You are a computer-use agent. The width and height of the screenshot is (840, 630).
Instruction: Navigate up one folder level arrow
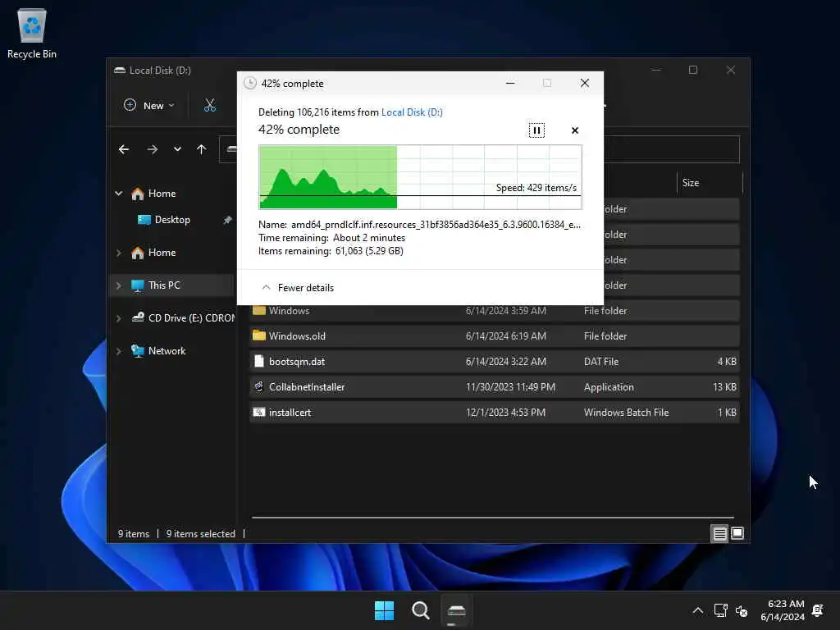pyautogui.click(x=202, y=149)
